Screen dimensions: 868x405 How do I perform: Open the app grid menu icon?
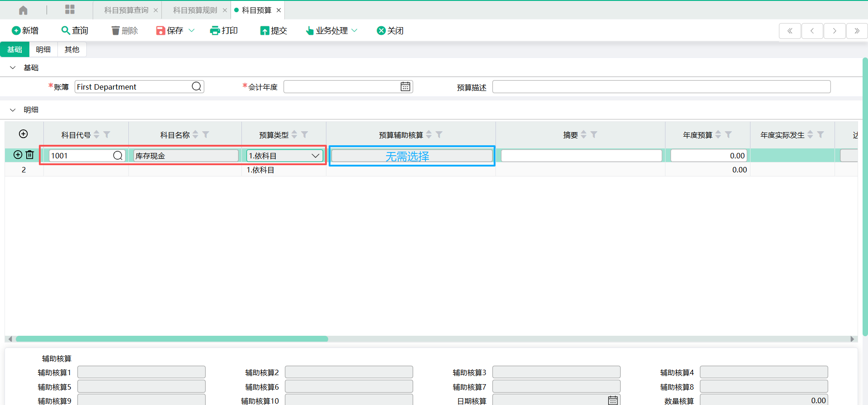point(70,10)
